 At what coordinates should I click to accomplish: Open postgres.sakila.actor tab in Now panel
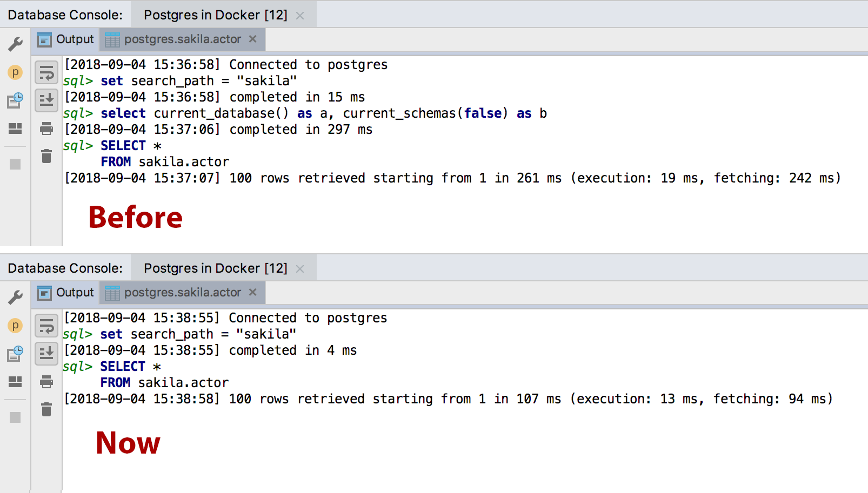point(182,293)
